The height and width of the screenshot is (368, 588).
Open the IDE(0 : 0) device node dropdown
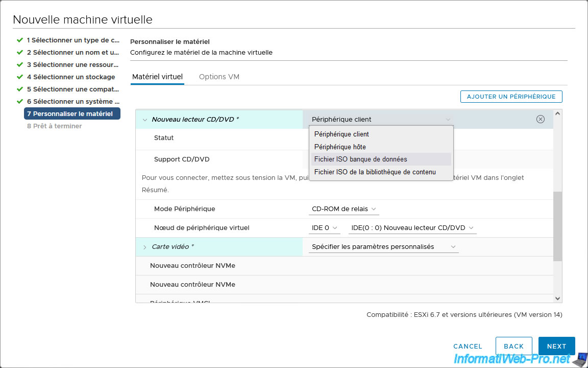pos(412,227)
